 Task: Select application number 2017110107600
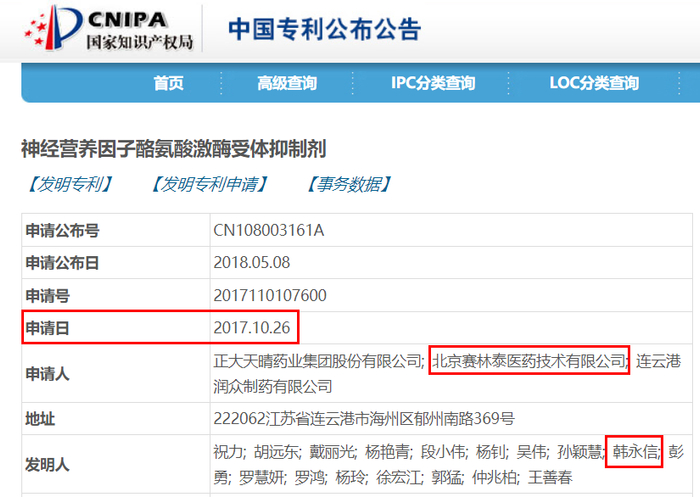pos(270,295)
